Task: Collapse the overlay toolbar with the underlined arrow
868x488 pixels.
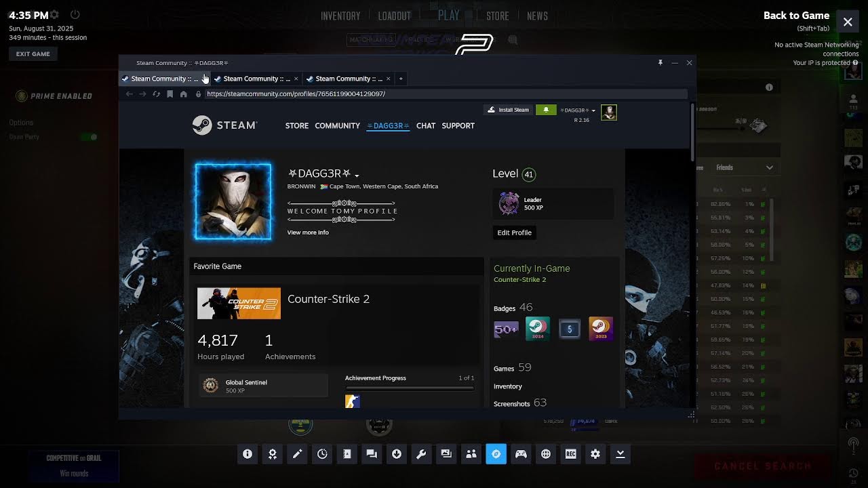Action: click(x=620, y=454)
